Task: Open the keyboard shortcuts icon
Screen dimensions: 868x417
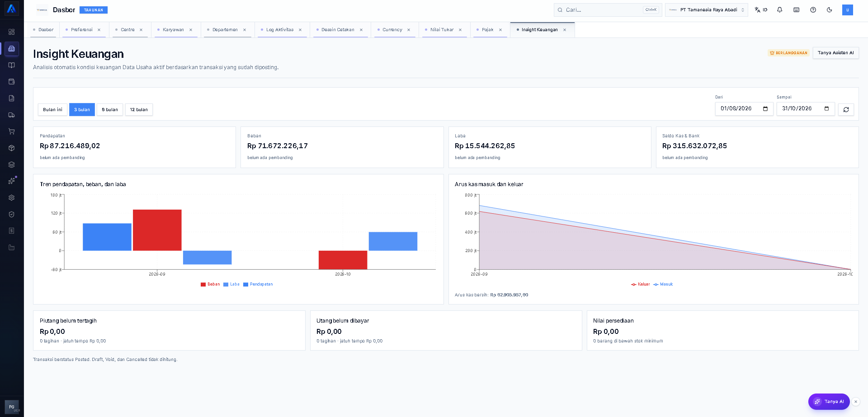Action: [797, 9]
